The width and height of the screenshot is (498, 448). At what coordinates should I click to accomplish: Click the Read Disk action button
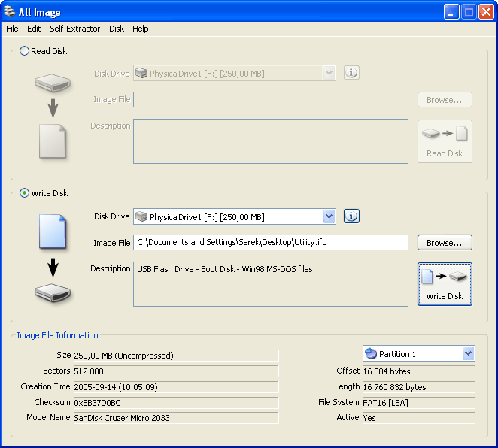(445, 141)
